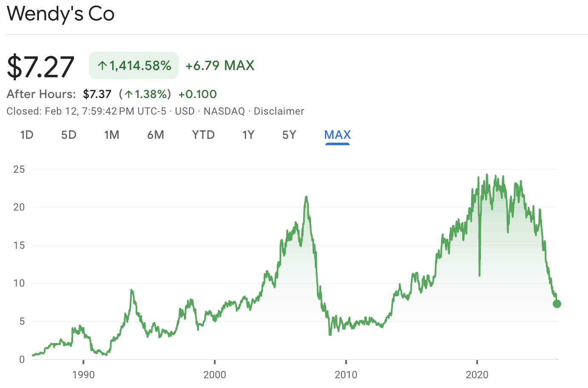Select the currently active MAX tab

pos(337,135)
